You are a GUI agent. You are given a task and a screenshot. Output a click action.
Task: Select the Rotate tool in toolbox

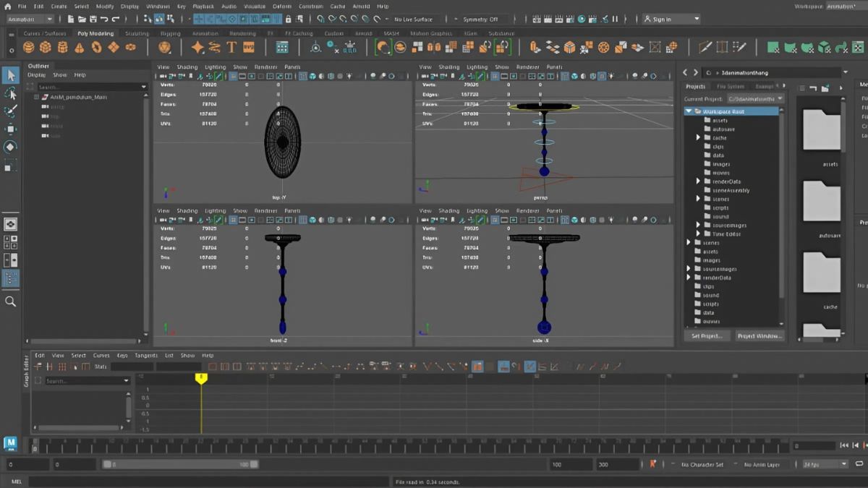tap(10, 147)
